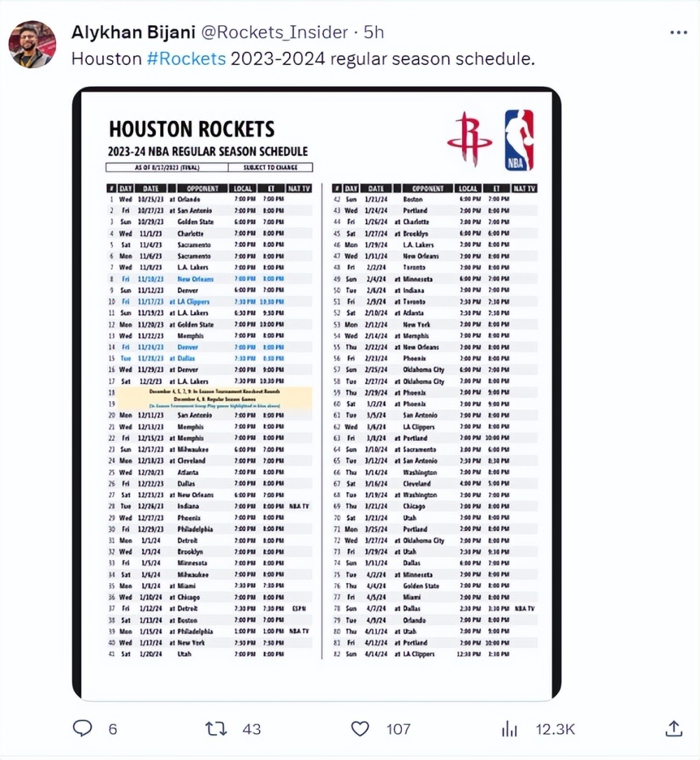Click the 12.3K views count
This screenshot has height=760, width=700.
click(x=556, y=729)
